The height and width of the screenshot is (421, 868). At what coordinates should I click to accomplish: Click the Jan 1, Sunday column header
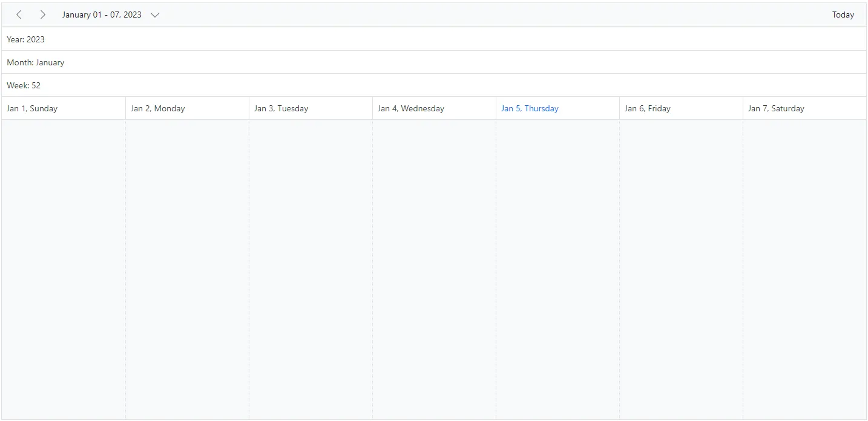click(x=64, y=108)
